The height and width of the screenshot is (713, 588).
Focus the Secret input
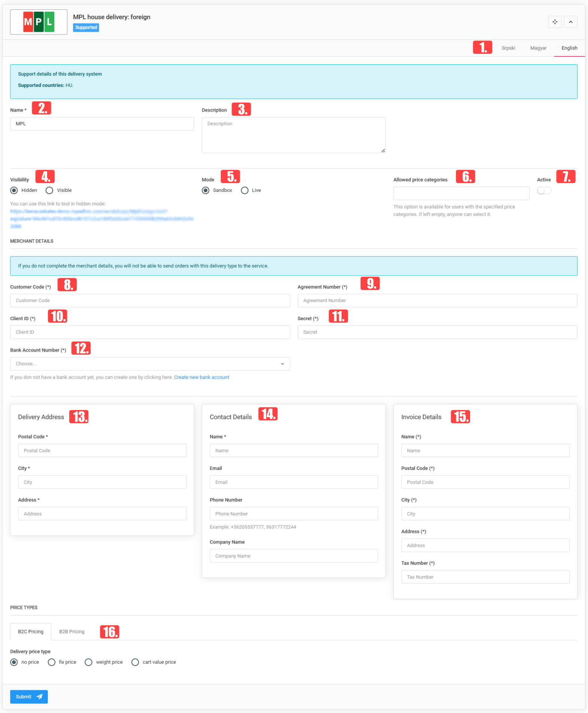[x=438, y=332]
